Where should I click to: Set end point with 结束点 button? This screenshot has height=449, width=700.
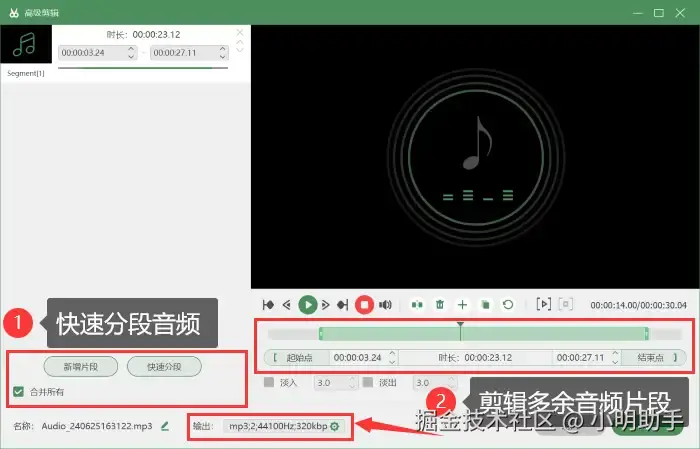pos(654,358)
